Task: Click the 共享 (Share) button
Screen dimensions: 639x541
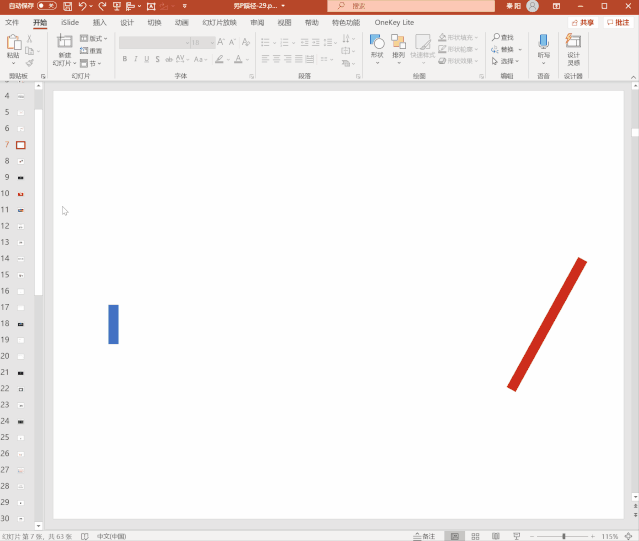Action: [582, 22]
